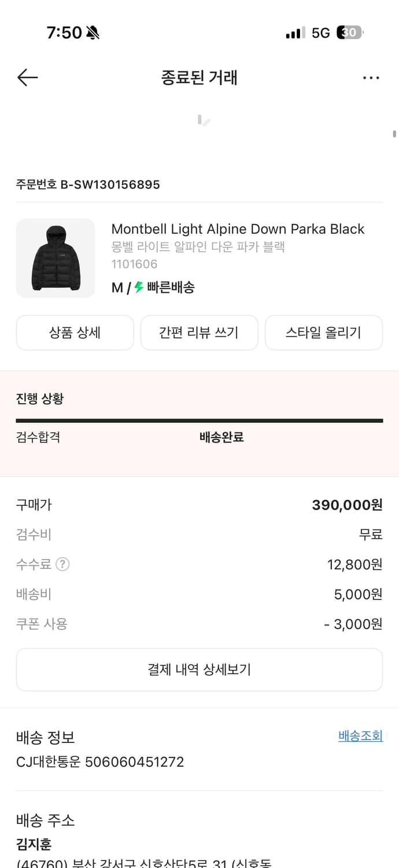Viewport: 399px width, 868px height.
Task: Open the 배송조회 shipping tracking link
Action: 359,735
